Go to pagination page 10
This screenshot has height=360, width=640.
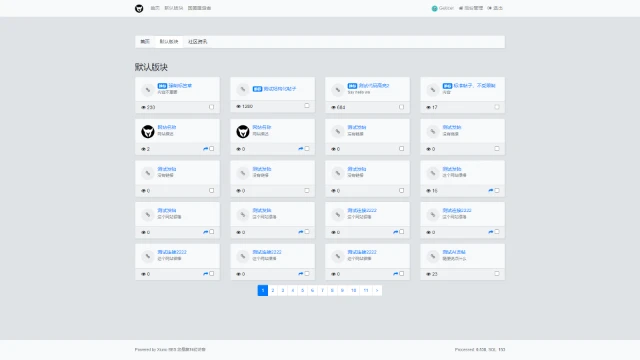(x=353, y=290)
